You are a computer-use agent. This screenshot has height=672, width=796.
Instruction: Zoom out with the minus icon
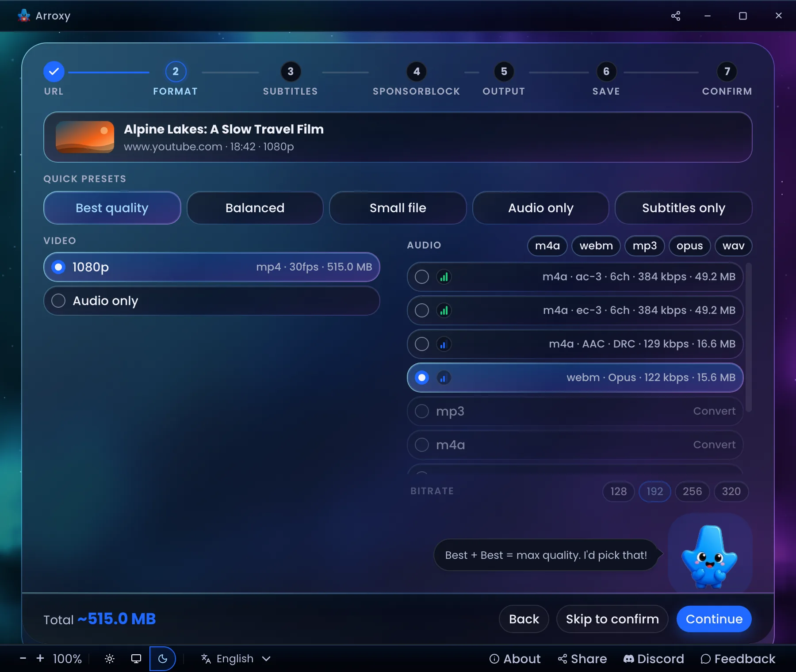[x=23, y=658]
